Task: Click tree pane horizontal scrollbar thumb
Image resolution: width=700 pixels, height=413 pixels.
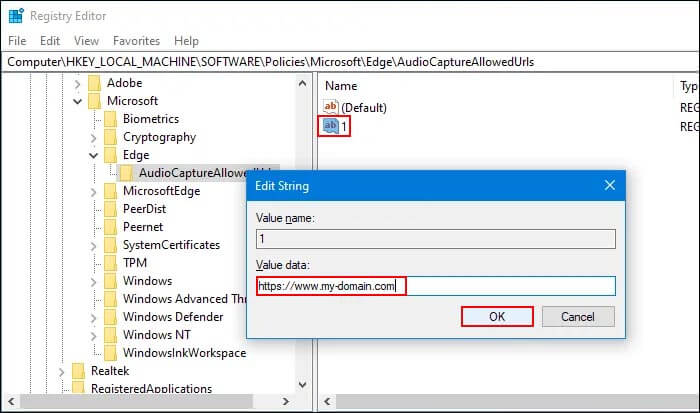Action: tap(137, 401)
